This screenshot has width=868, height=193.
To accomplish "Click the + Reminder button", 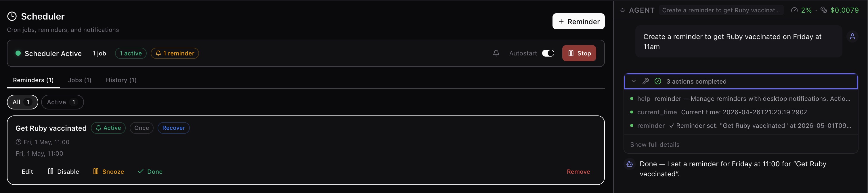I will pyautogui.click(x=578, y=22).
